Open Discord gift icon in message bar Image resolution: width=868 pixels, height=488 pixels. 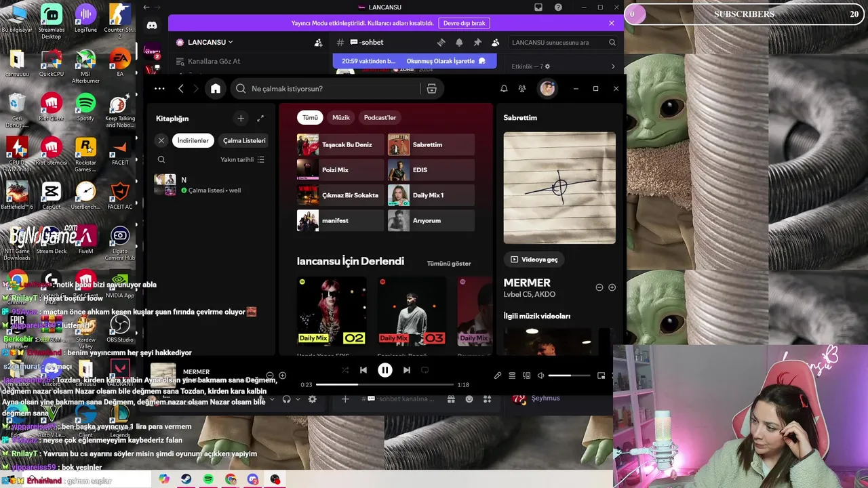[451, 399]
